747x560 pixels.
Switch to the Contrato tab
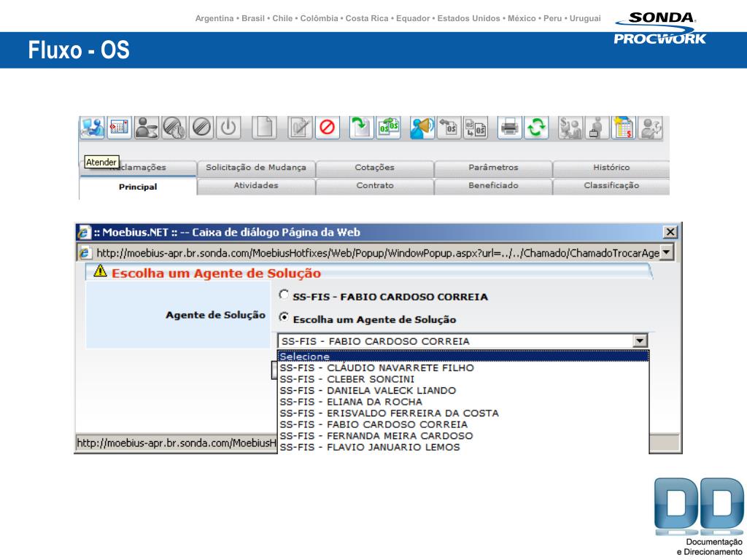[x=374, y=186]
